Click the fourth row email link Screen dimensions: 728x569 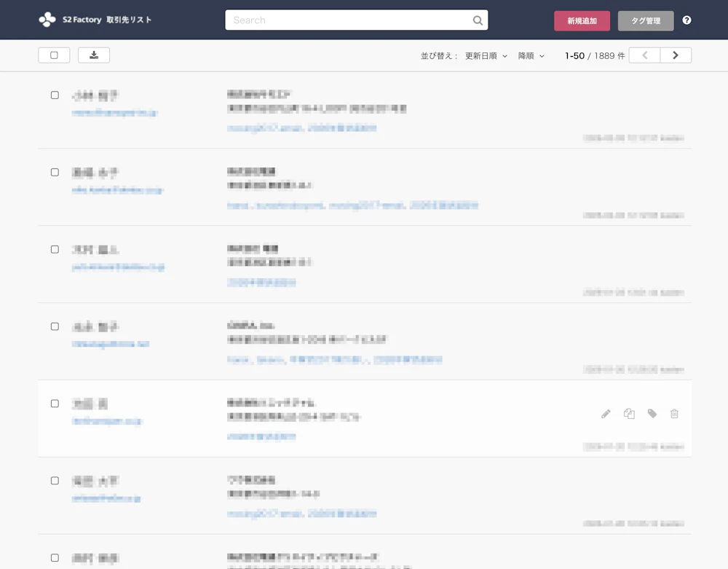(111, 344)
